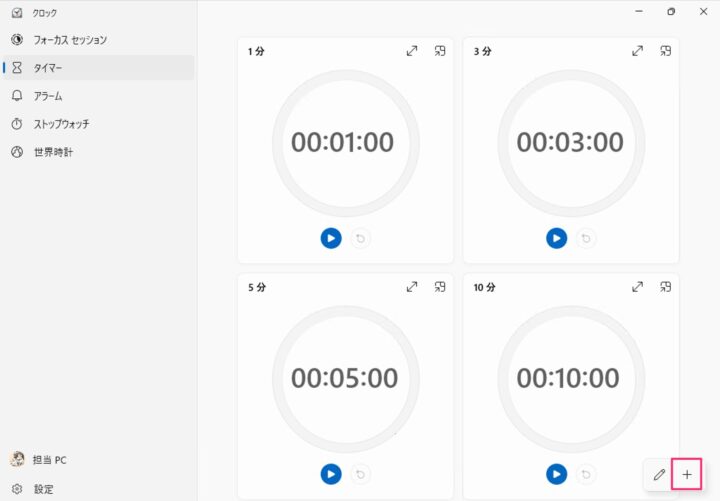This screenshot has height=501, width=720.
Task: Keep the 1 分 timer on top
Action: (x=440, y=51)
